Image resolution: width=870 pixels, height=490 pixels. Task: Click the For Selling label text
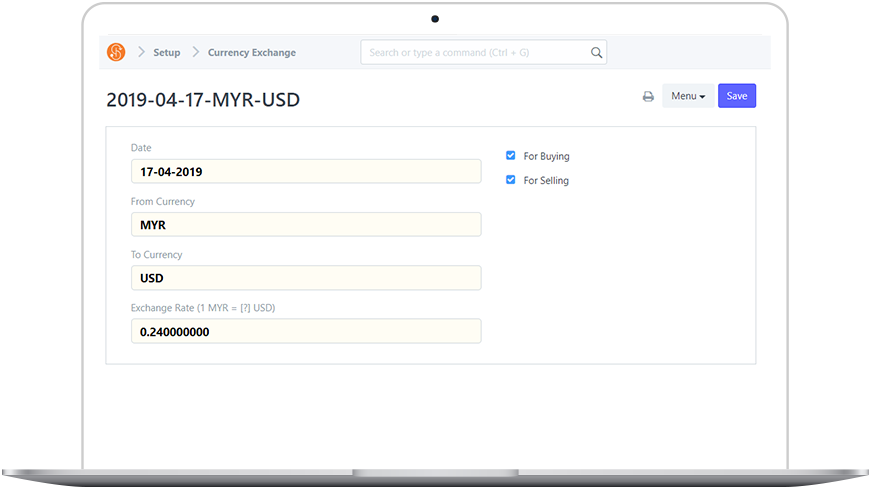(546, 181)
